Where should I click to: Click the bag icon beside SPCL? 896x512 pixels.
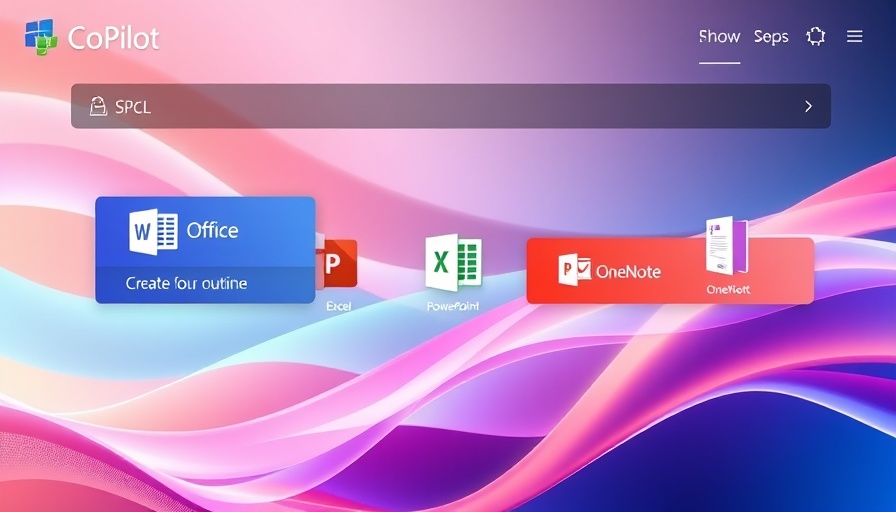[x=98, y=106]
